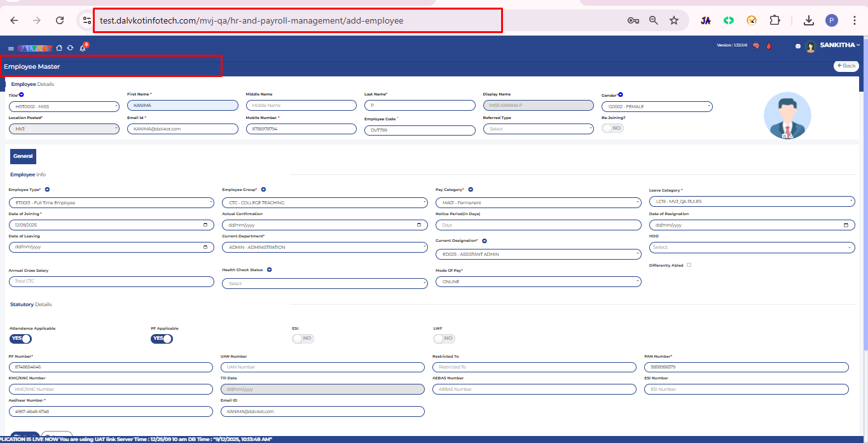Click the refresh icon in the app header
Image resolution: width=868 pixels, height=443 pixels.
click(70, 48)
